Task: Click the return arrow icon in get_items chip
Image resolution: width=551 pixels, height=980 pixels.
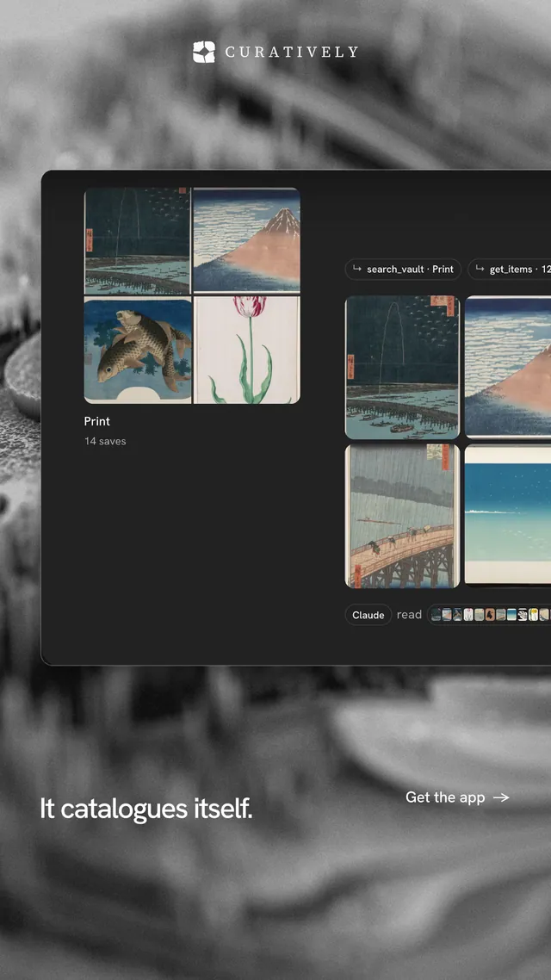Action: tap(480, 269)
